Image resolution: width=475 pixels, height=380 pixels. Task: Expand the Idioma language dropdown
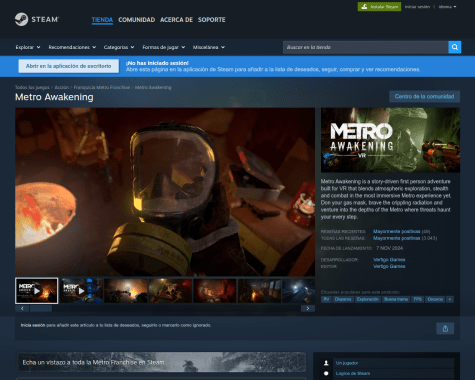click(x=447, y=7)
